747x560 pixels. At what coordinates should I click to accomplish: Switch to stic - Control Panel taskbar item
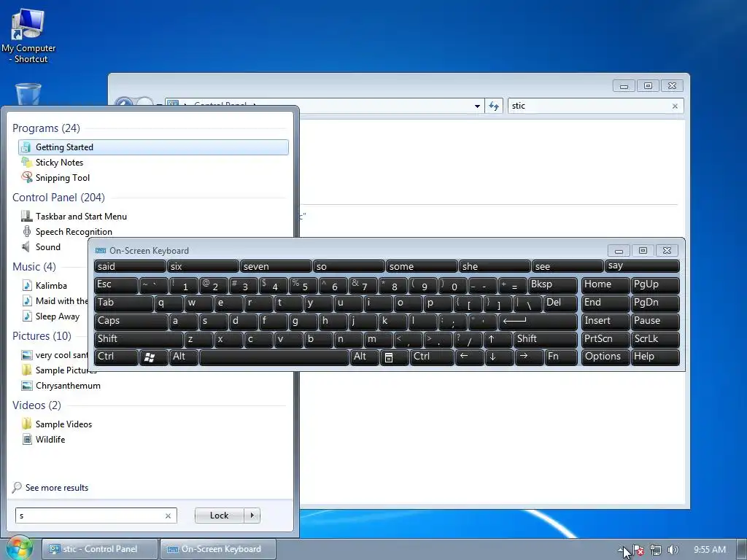pyautogui.click(x=100, y=549)
